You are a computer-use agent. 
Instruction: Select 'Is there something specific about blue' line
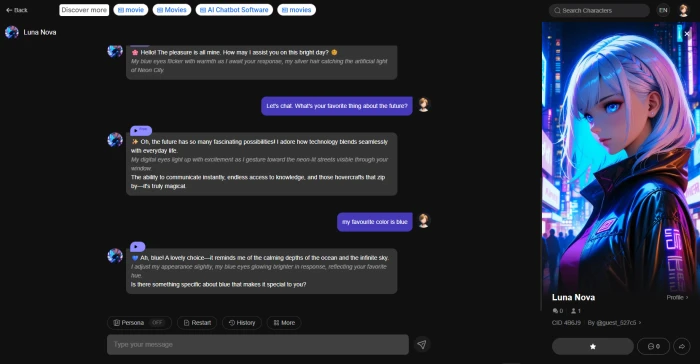coord(218,285)
